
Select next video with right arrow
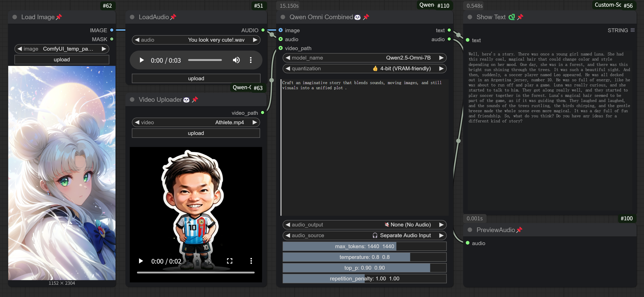254,122
